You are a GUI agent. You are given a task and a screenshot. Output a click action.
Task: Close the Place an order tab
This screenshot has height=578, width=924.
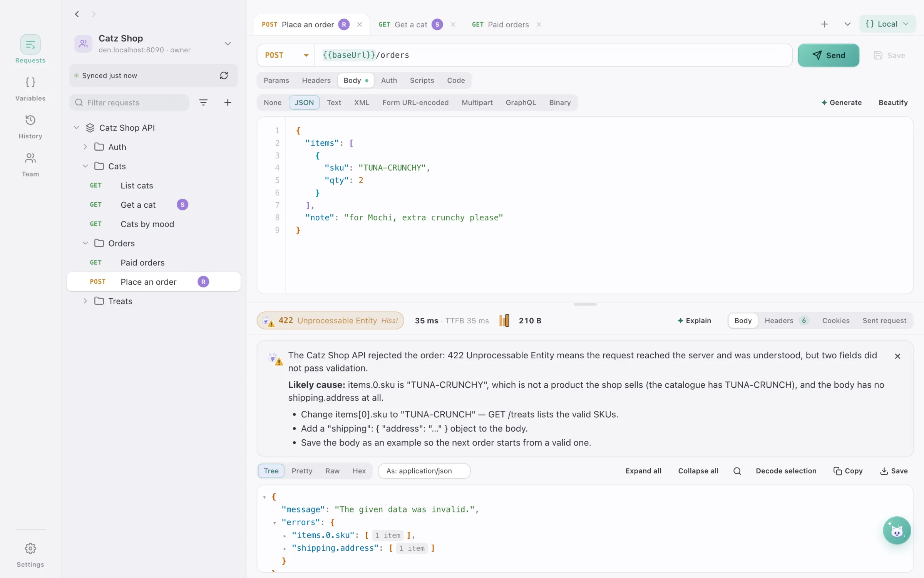tap(360, 24)
